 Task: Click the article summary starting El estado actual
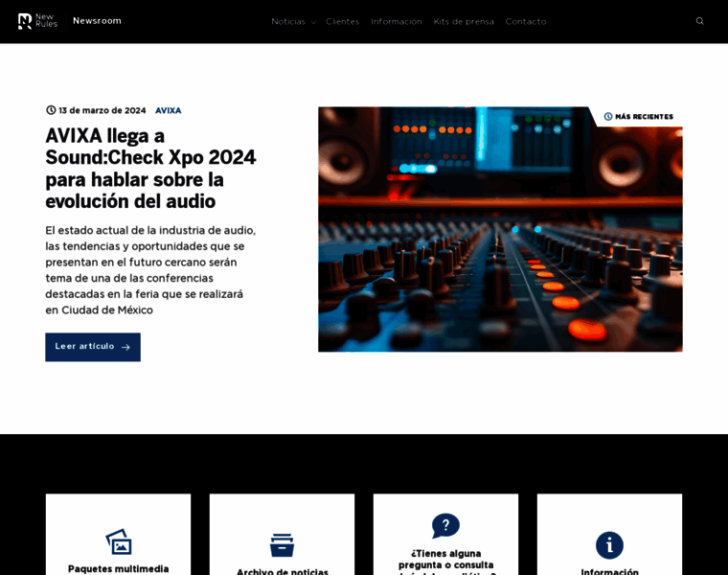(x=150, y=270)
